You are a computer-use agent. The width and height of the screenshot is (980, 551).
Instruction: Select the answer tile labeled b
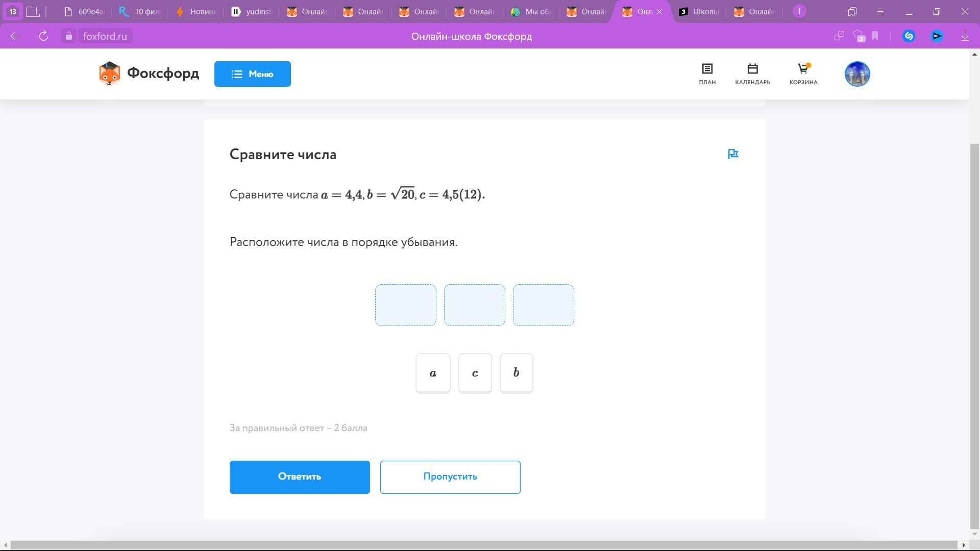pos(516,373)
